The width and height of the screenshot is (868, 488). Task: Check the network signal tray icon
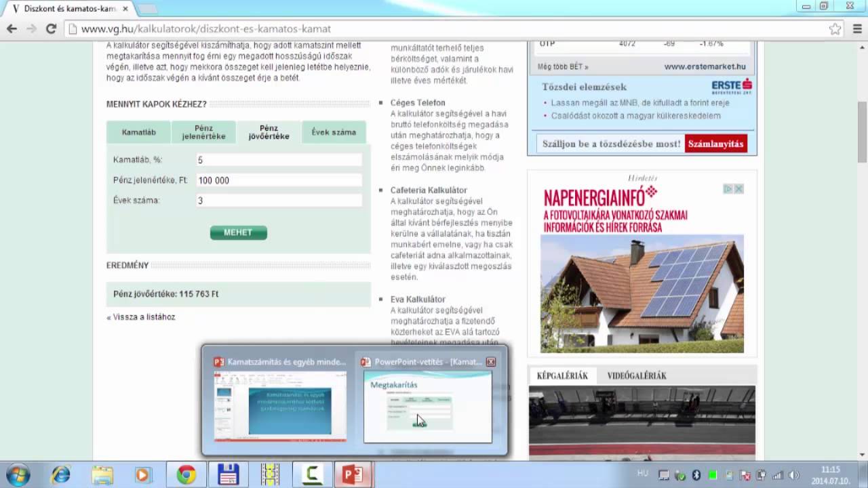pos(778,475)
